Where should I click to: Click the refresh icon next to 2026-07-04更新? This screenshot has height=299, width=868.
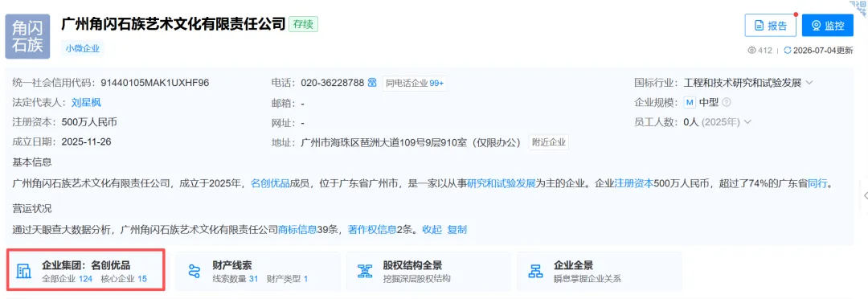click(788, 51)
